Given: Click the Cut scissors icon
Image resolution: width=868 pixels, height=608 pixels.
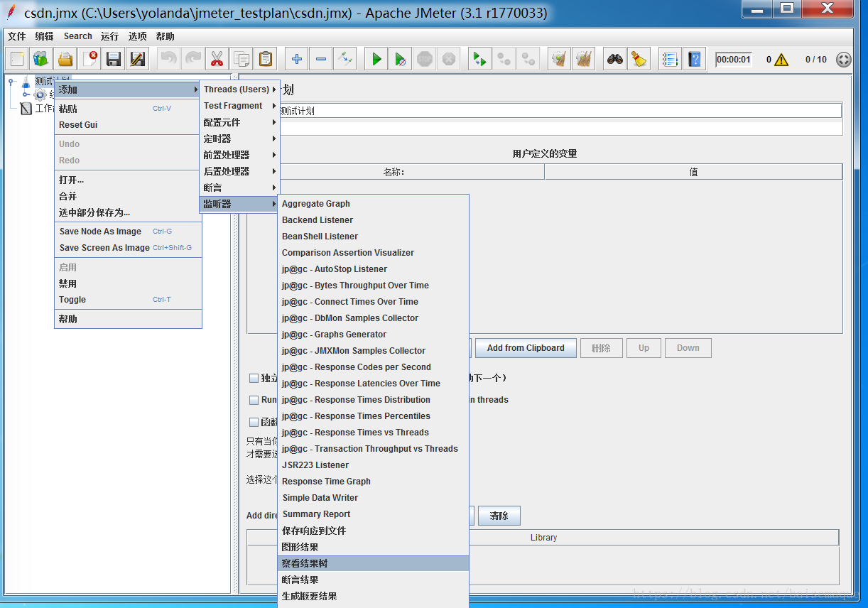Looking at the screenshot, I should (x=217, y=59).
